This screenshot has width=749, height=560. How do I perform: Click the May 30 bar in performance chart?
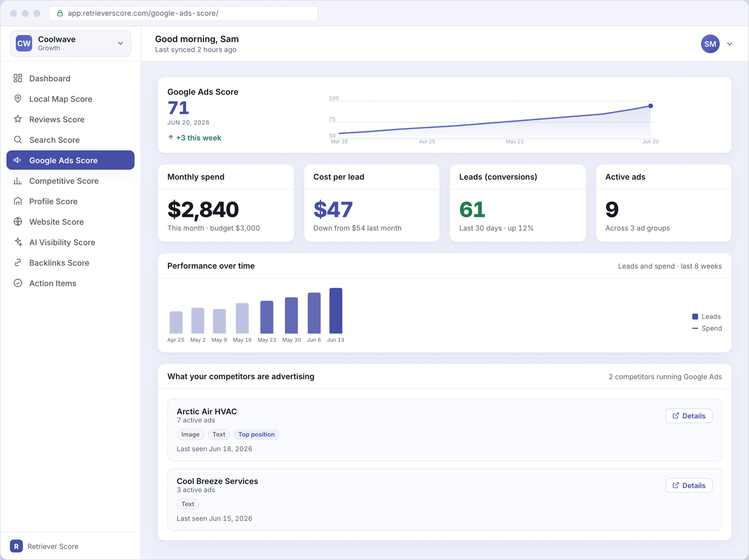coord(292,315)
